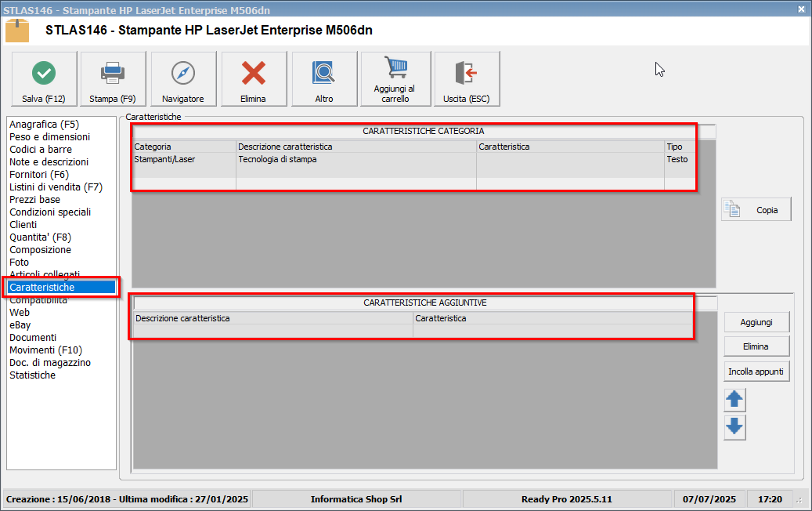Click the package icon in the header
This screenshot has width=812, height=511.
click(x=17, y=31)
